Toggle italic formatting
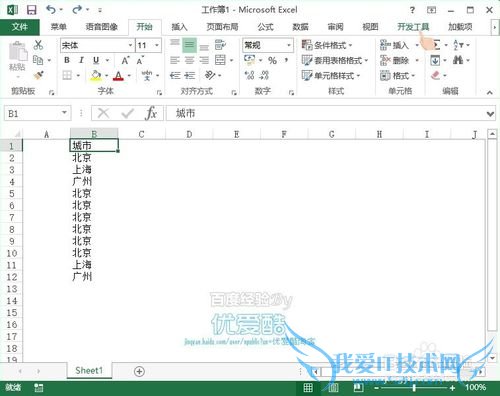The width and height of the screenshot is (500, 396). 81,60
